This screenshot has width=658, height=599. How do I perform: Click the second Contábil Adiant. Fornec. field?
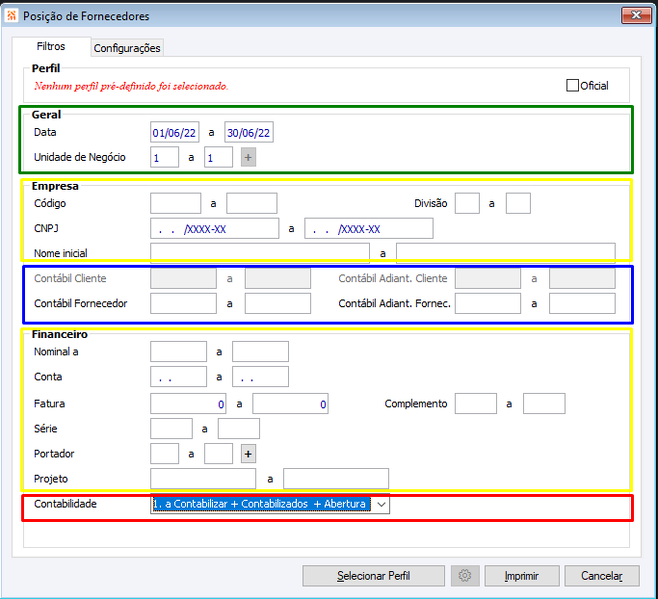click(582, 303)
